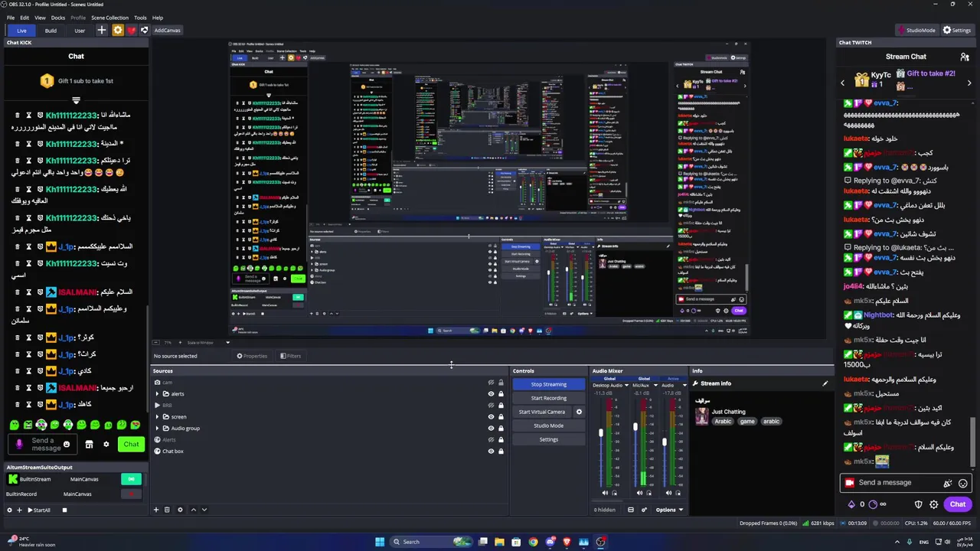Open the File menu
980x551 pixels.
(11, 18)
